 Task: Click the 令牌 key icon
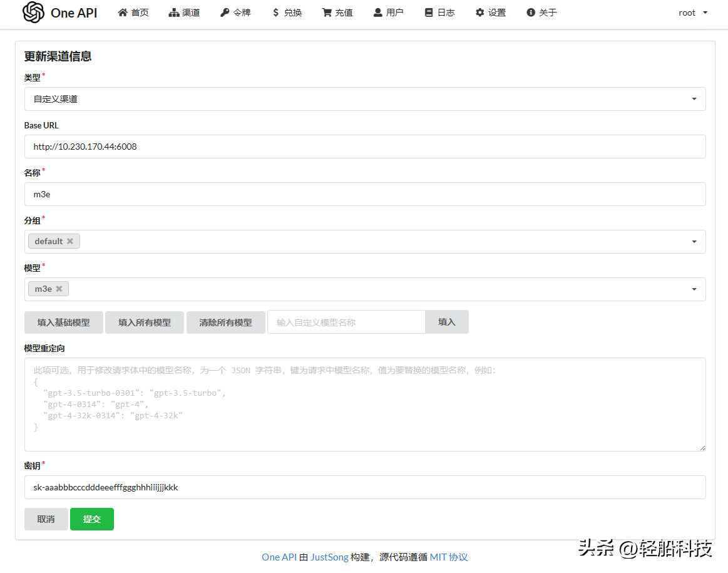coord(224,12)
